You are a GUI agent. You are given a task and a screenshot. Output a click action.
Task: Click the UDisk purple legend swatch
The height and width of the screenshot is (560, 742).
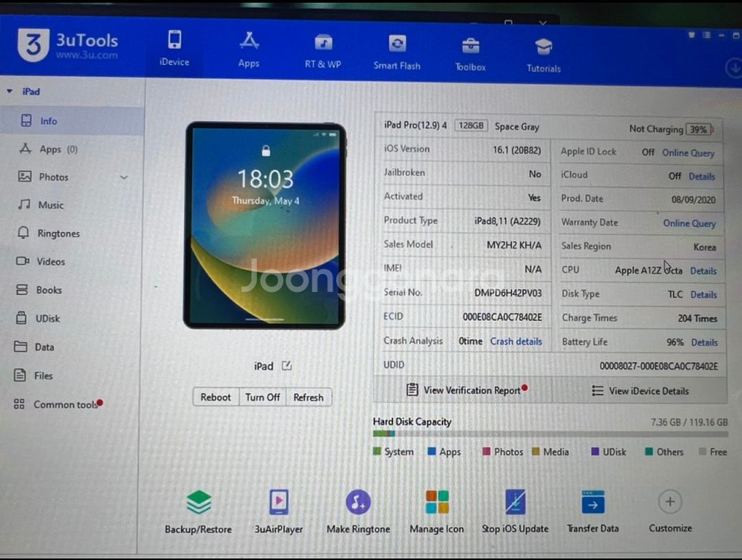[x=596, y=451]
